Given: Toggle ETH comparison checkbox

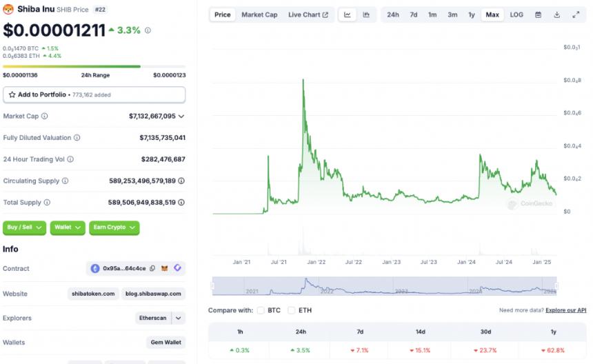Looking at the screenshot, I should click(291, 310).
